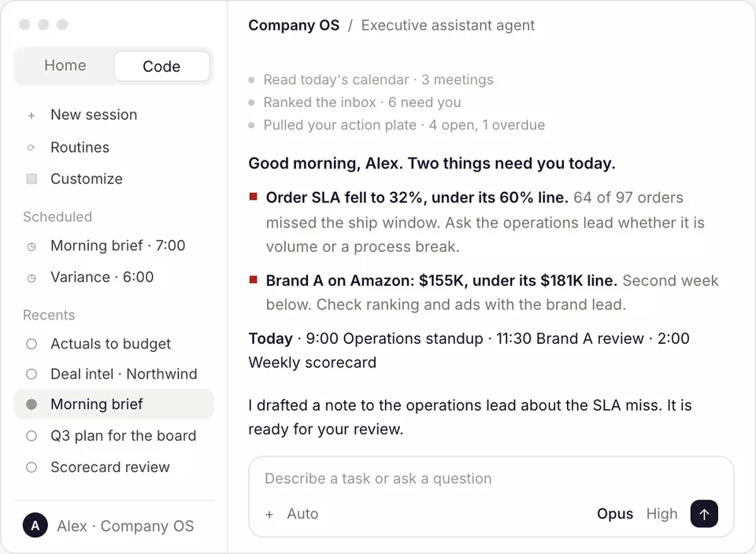756x554 pixels.
Task: Click the Scheduled section header
Action: [57, 216]
